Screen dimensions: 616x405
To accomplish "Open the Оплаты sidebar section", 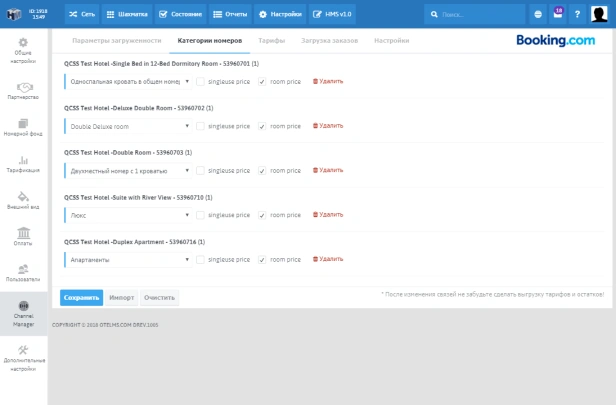I will (23, 237).
